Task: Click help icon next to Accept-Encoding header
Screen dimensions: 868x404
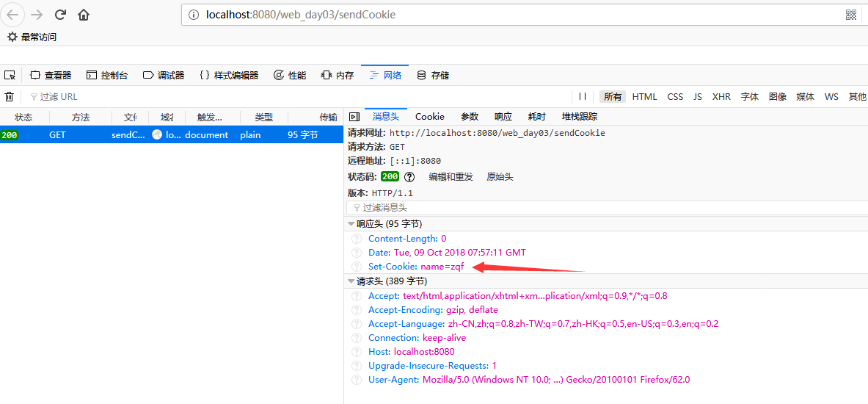Action: click(357, 310)
